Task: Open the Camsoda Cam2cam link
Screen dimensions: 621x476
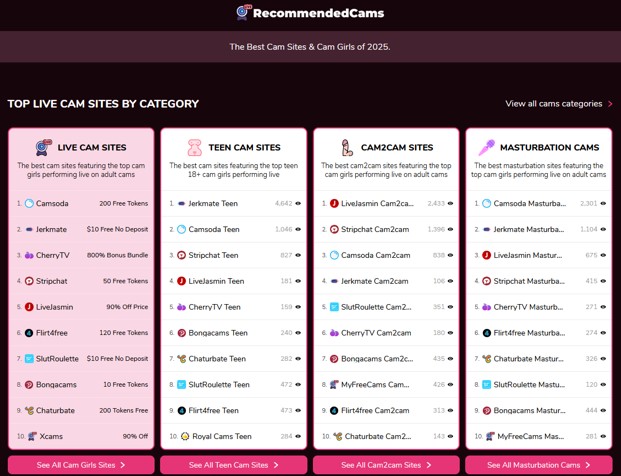Action: tap(375, 255)
